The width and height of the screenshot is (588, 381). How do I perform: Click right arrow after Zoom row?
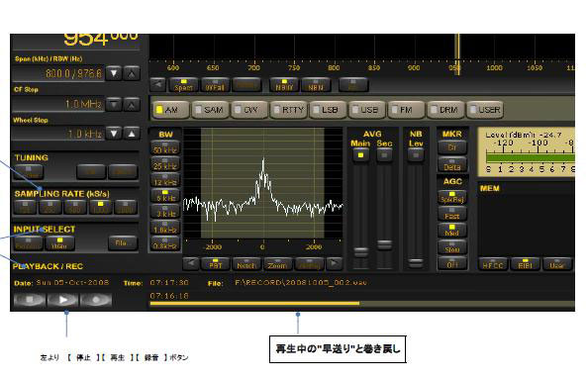coord(335,263)
